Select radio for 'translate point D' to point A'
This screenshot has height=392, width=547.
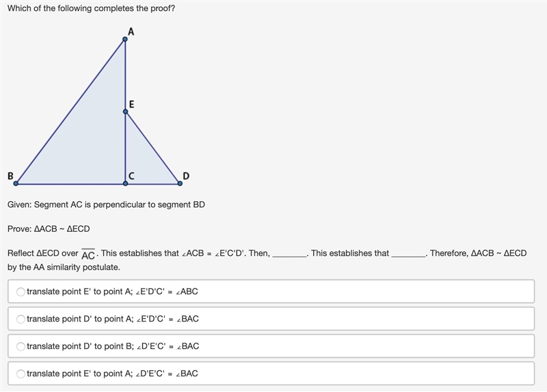tap(21, 319)
